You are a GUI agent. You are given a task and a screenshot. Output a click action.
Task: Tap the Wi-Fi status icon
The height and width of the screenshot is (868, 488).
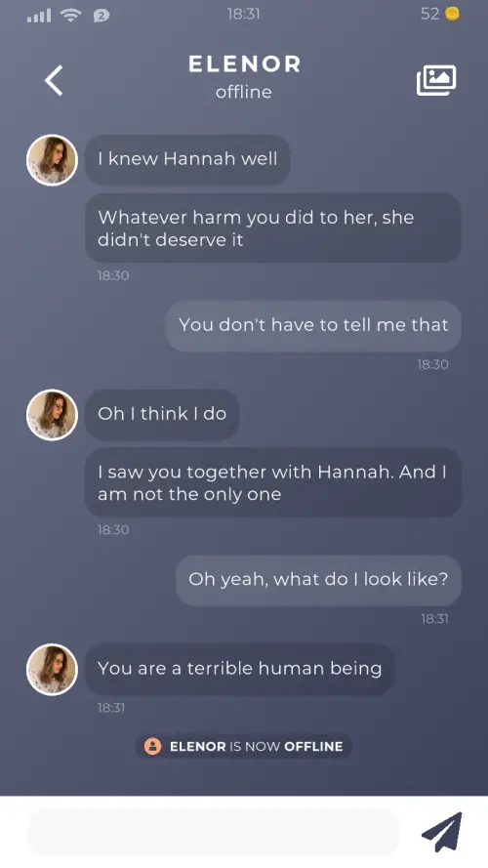point(70,15)
